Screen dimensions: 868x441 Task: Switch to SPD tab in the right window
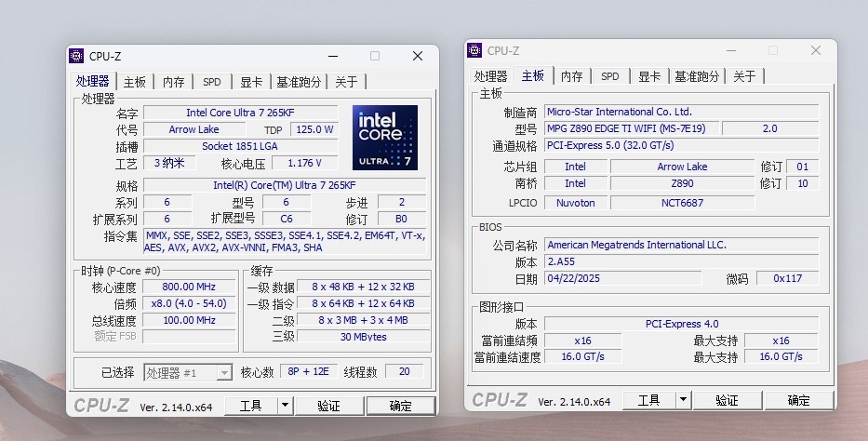pos(610,76)
